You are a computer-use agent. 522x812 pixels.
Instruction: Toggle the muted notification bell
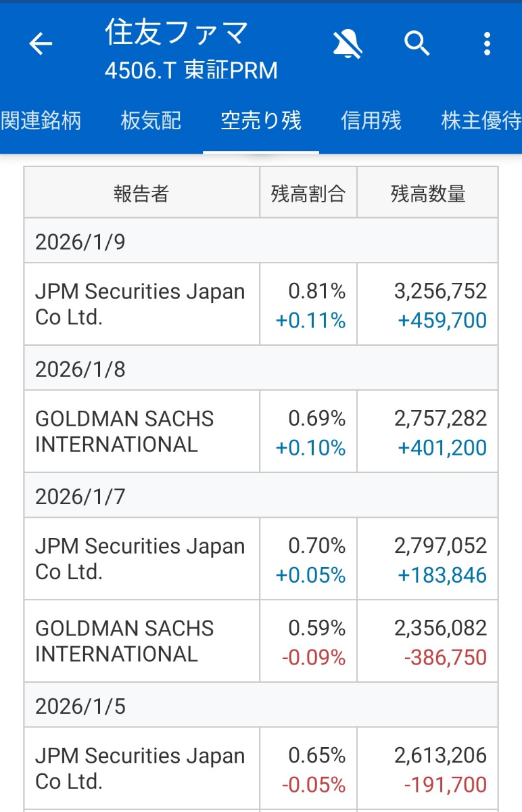[x=348, y=45]
